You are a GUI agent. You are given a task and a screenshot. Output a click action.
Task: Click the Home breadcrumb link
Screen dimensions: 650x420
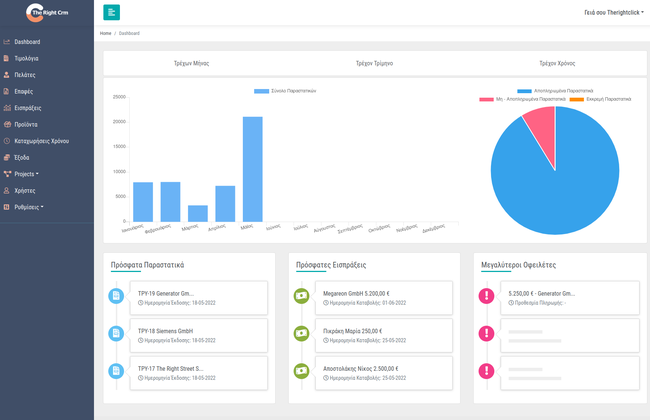click(105, 33)
